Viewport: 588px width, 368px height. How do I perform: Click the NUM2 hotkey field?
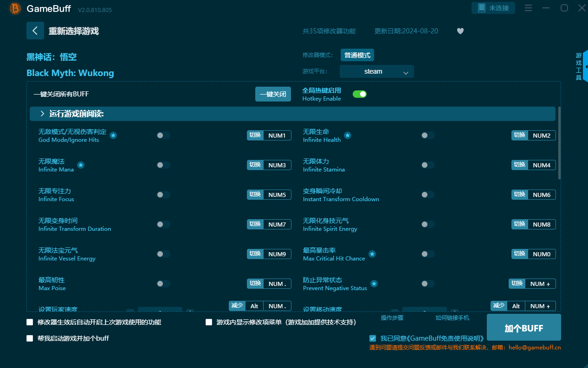click(x=542, y=135)
